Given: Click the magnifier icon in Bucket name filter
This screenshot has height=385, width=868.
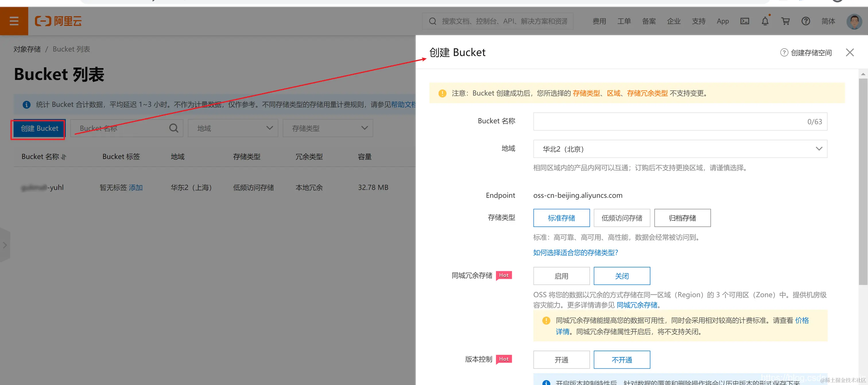Looking at the screenshot, I should [174, 128].
